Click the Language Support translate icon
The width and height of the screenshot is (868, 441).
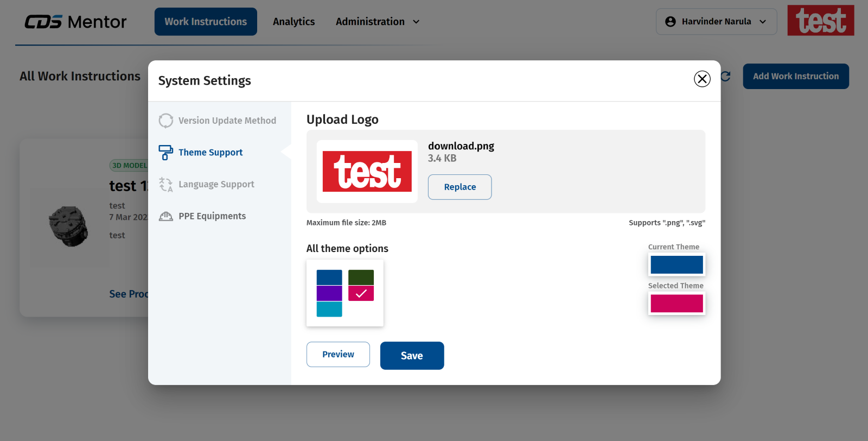tap(165, 185)
